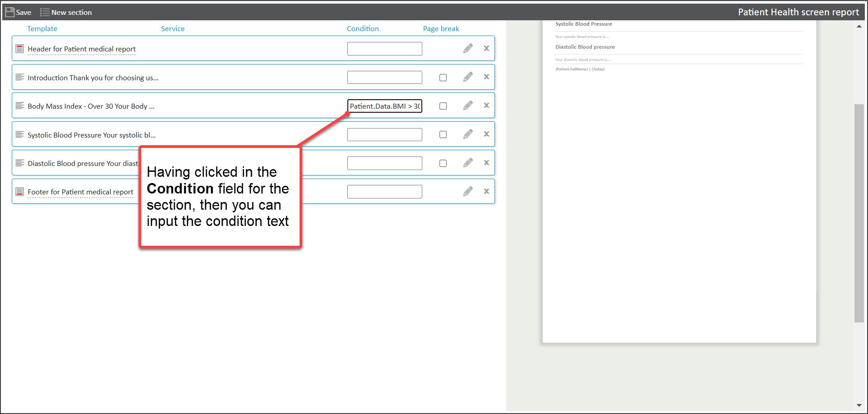Toggle page break for Body Mass Index

pyautogui.click(x=443, y=106)
